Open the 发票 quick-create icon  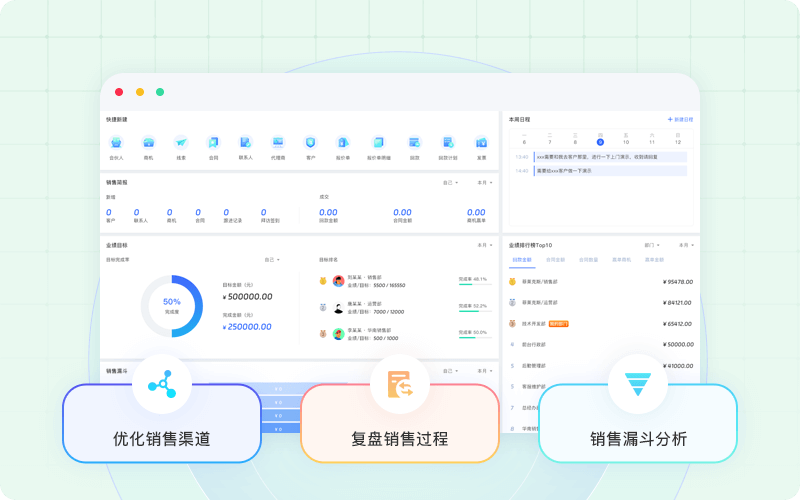tap(481, 143)
